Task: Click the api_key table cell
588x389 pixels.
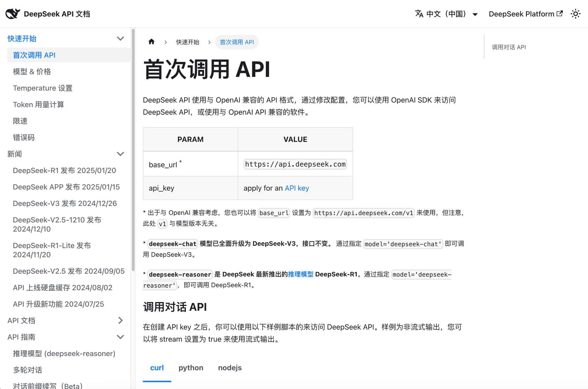Action: point(190,188)
